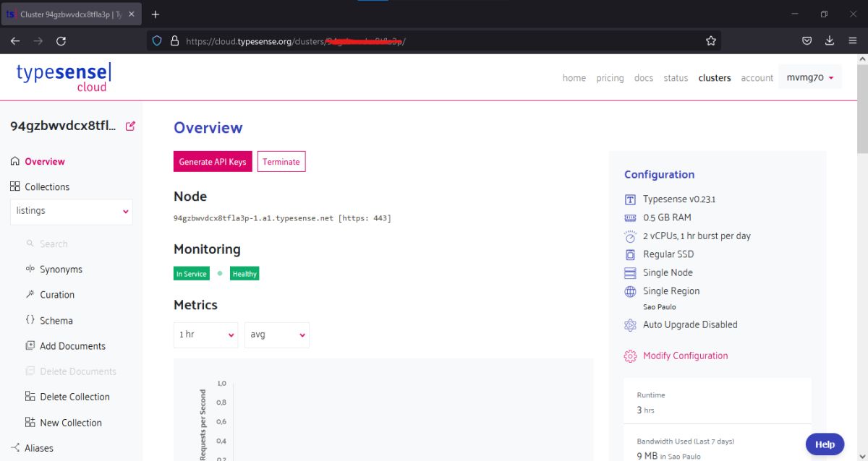Open New Collection in sidebar
Image resolution: width=868 pixels, height=461 pixels.
pyautogui.click(x=71, y=423)
